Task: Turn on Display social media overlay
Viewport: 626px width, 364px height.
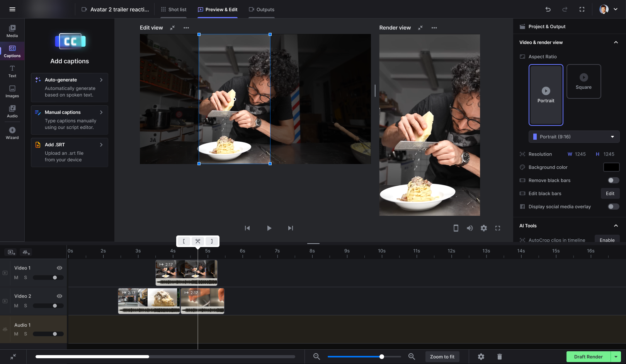Action: click(613, 207)
